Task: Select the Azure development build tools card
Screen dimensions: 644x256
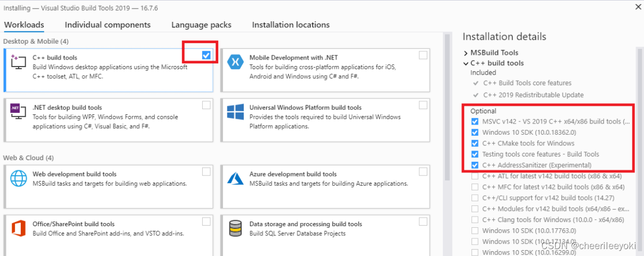Action: 325,187
